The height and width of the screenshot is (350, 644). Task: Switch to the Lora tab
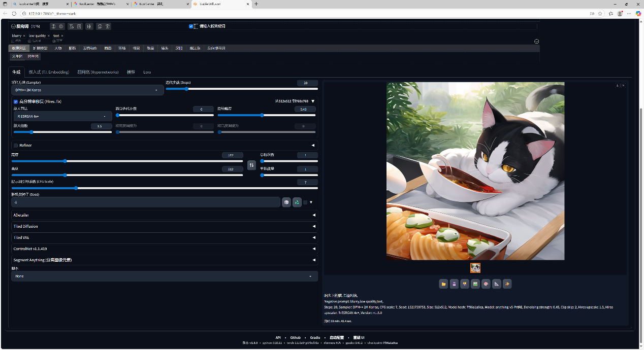(x=147, y=72)
